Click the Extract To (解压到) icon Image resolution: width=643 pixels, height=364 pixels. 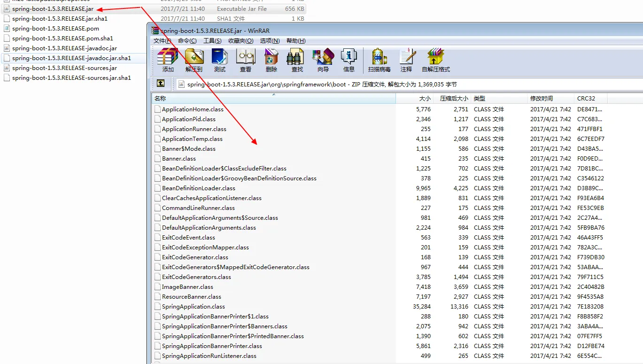tap(194, 56)
